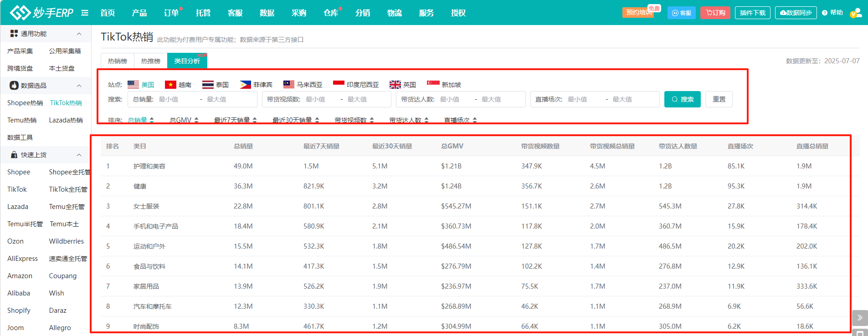Click the 总销量 minimum value field
Image resolution: width=868 pixels, height=336 pixels.
point(177,99)
